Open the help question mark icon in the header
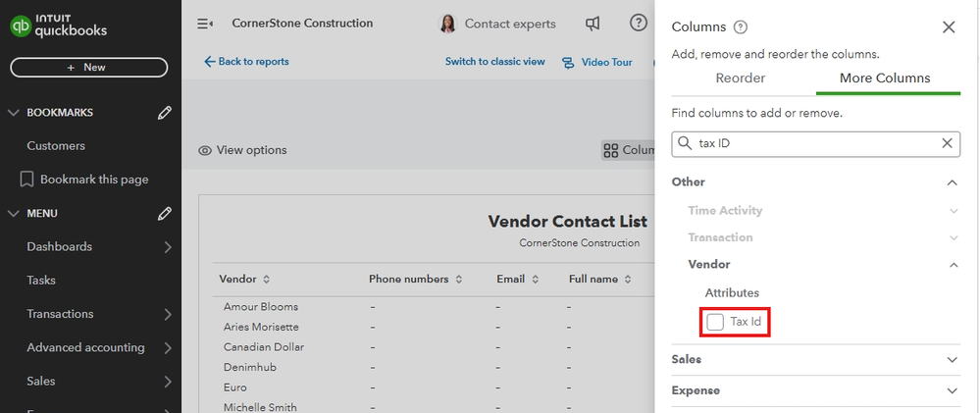 click(x=638, y=24)
